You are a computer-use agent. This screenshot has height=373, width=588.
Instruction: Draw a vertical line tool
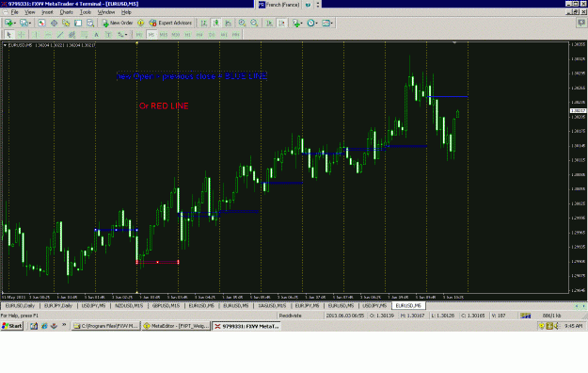[35, 35]
